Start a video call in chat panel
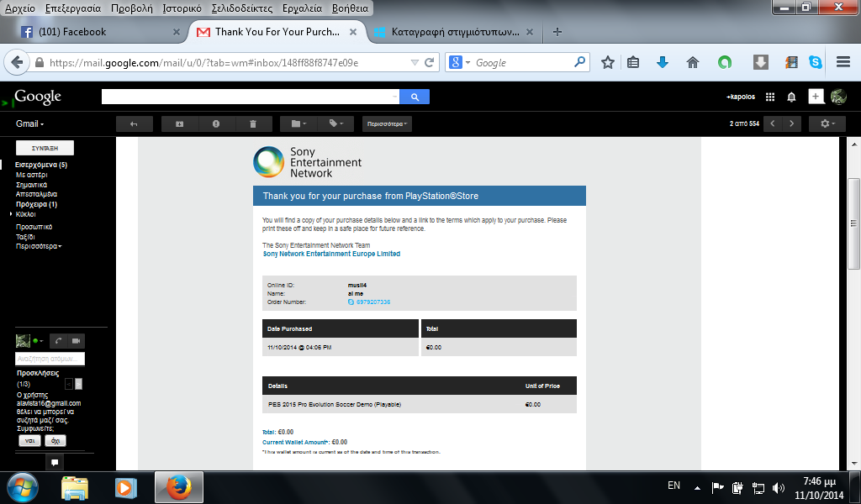861x504 pixels. [x=77, y=341]
